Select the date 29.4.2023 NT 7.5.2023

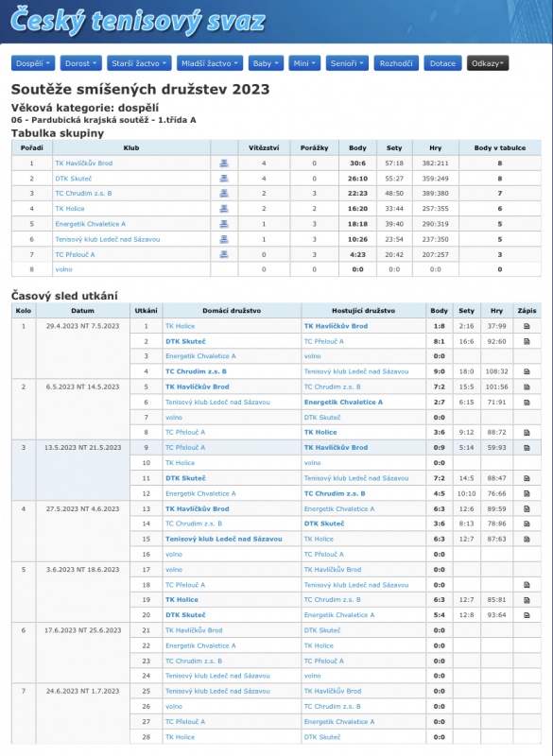click(x=82, y=326)
